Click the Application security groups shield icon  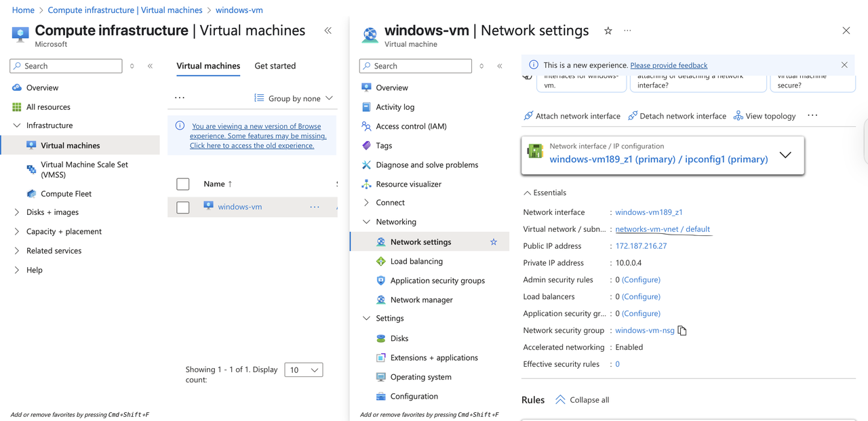click(x=381, y=281)
